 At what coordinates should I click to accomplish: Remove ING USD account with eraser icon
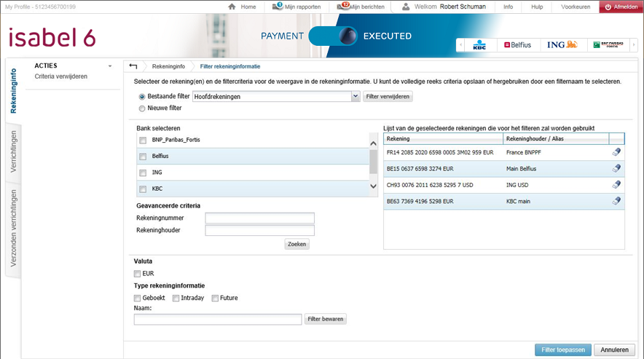click(x=616, y=184)
